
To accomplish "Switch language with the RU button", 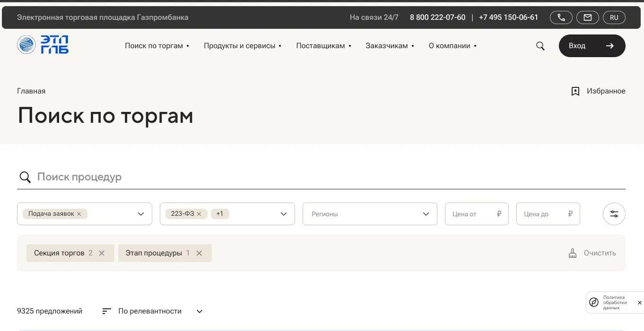I will click(614, 17).
